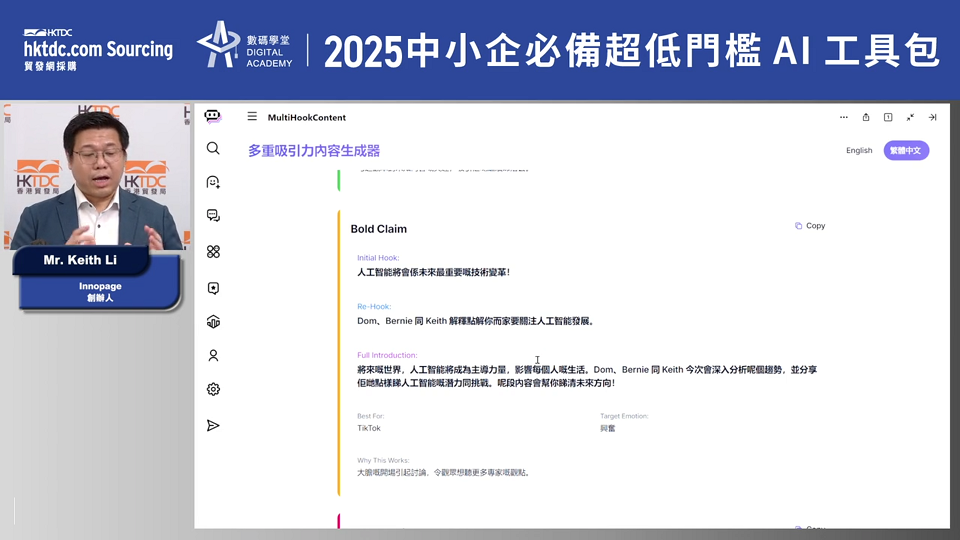Image resolution: width=960 pixels, height=540 pixels.
Task: Select the 繁體中文 language pill
Action: click(x=906, y=151)
